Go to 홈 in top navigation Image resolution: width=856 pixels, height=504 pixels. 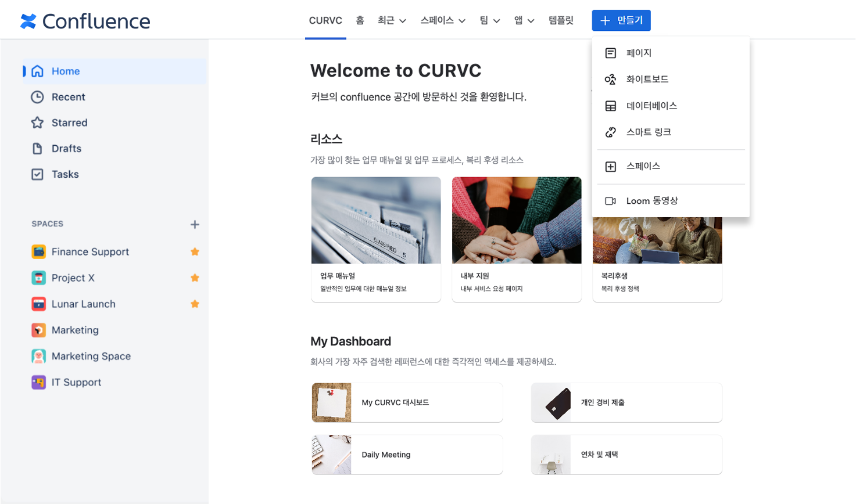pos(360,20)
